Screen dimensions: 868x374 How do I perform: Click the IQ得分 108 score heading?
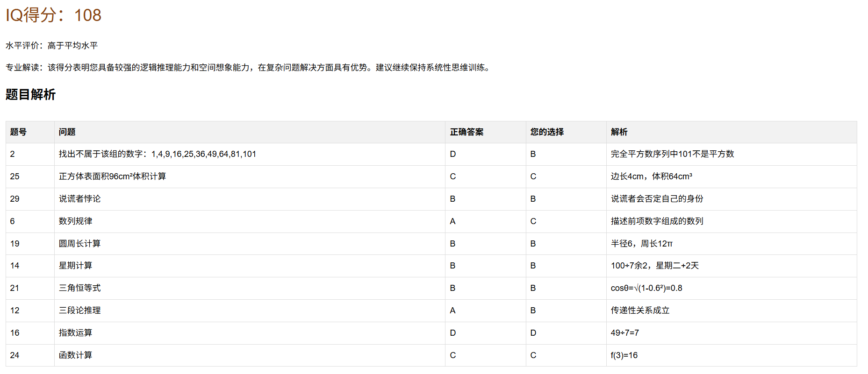[x=53, y=15]
